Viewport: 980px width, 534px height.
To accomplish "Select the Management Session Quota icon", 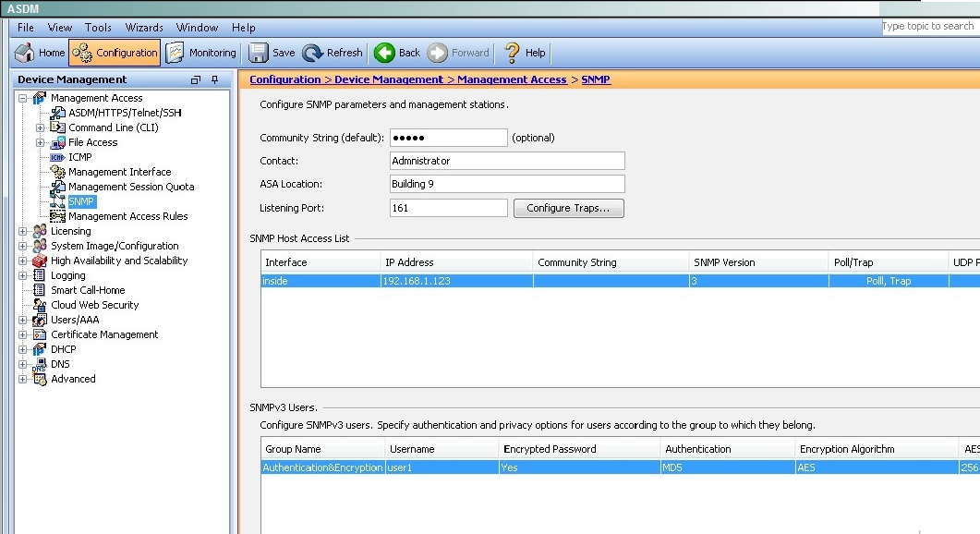I will click(x=57, y=187).
